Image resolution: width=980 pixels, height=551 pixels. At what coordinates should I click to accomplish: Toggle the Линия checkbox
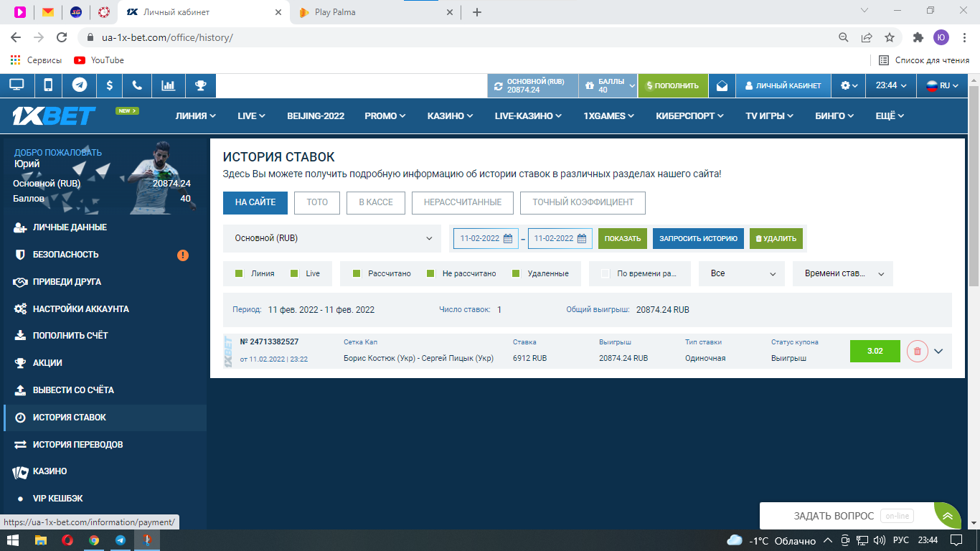pyautogui.click(x=240, y=273)
